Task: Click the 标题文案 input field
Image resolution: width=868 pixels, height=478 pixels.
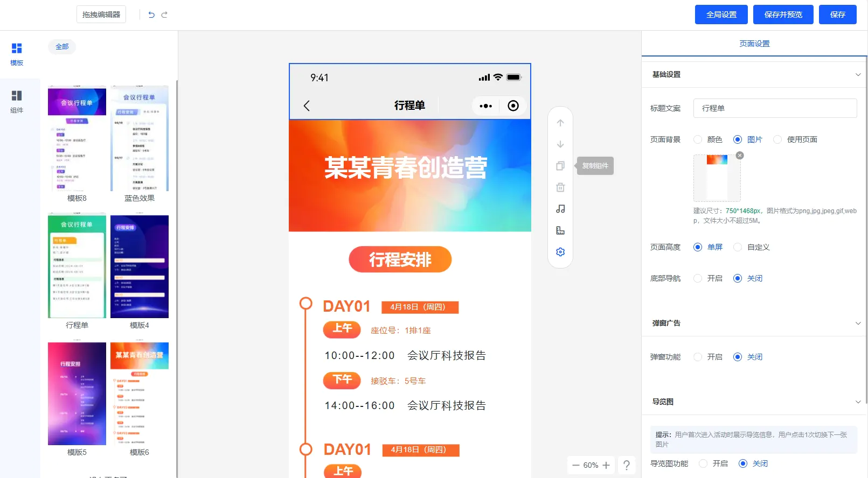Action: 775,108
